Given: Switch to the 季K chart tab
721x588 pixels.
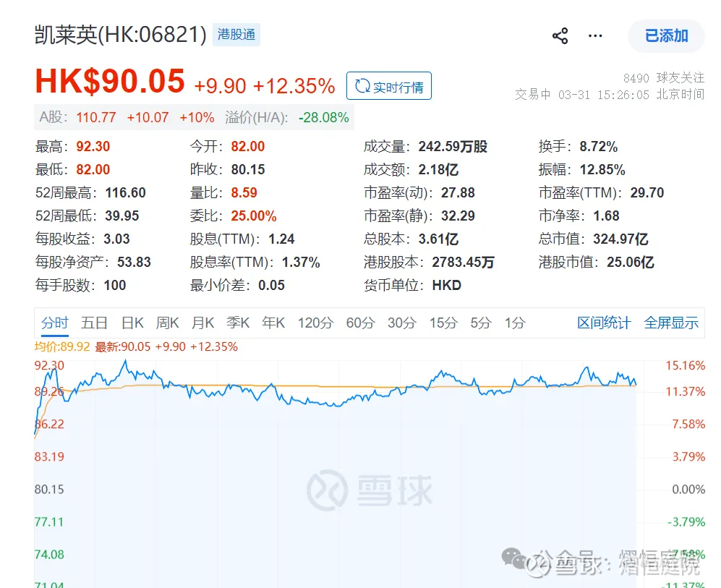Looking at the screenshot, I should [238, 323].
